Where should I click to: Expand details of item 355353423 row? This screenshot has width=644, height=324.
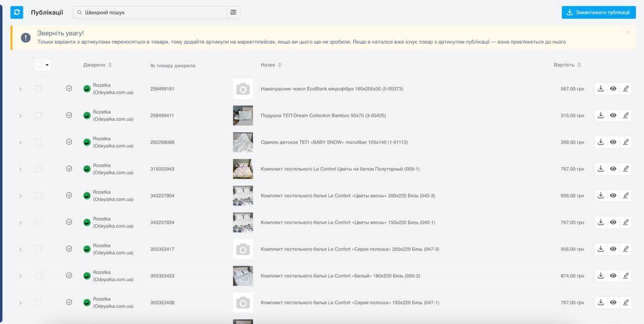pos(20,276)
